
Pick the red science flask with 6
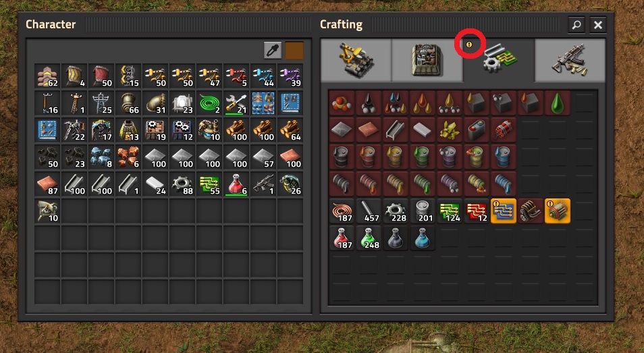point(236,184)
